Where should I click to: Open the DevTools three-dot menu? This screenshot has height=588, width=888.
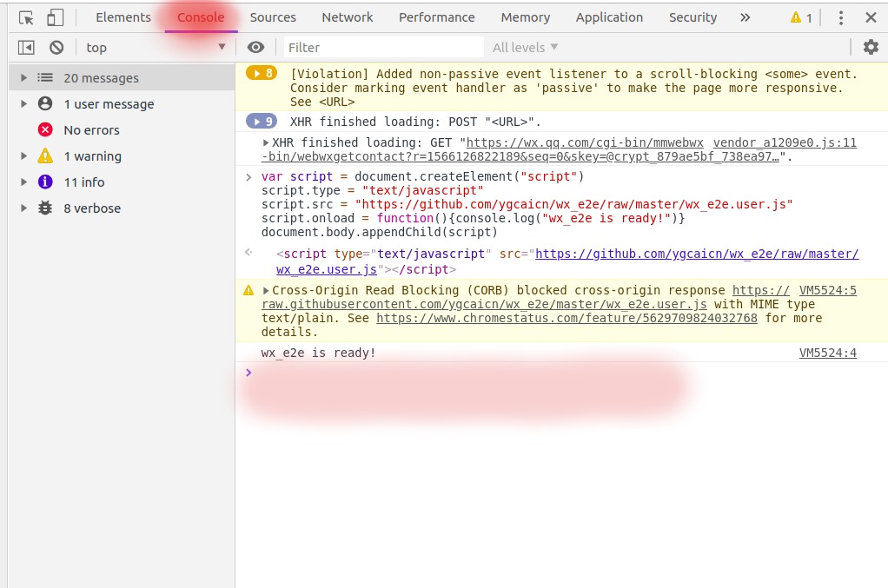(x=841, y=17)
